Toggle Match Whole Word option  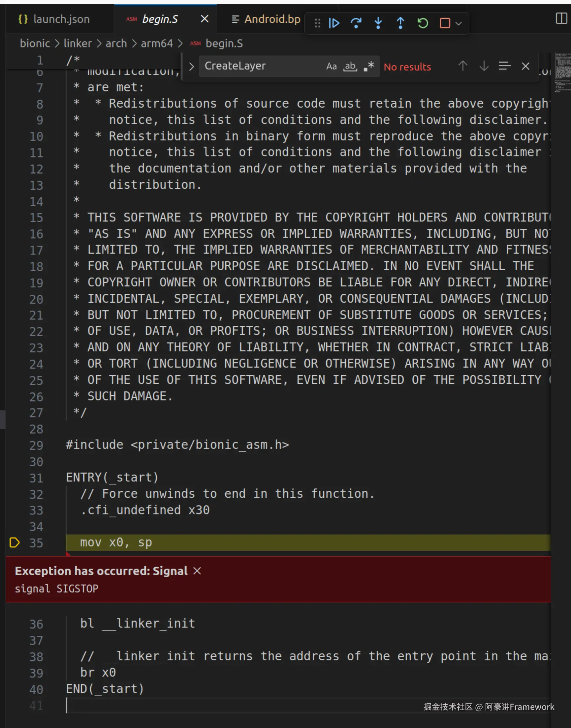tap(350, 66)
